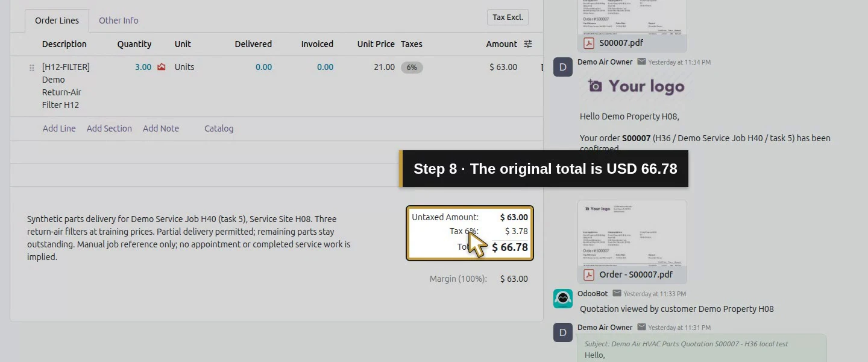Click the Yesterday at 11:34 PM timestamp
Screen dimensions: 868x362
[x=679, y=62]
